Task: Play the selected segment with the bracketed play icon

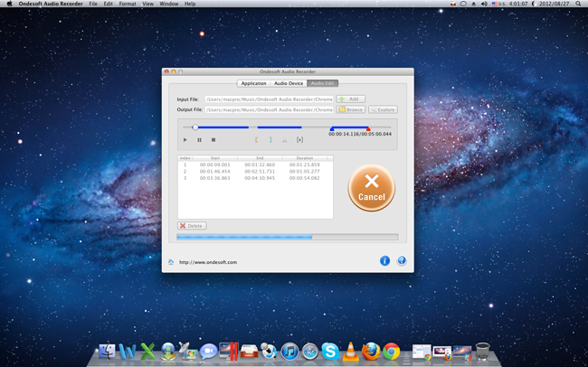Action: pos(299,140)
